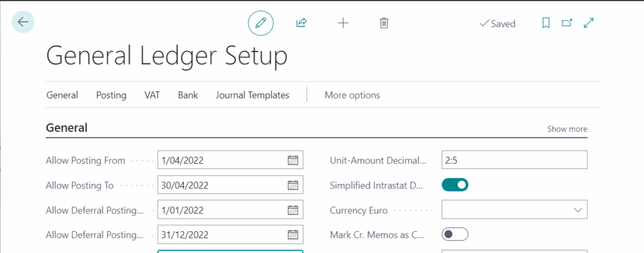Click the bookmark icon

coord(546,23)
